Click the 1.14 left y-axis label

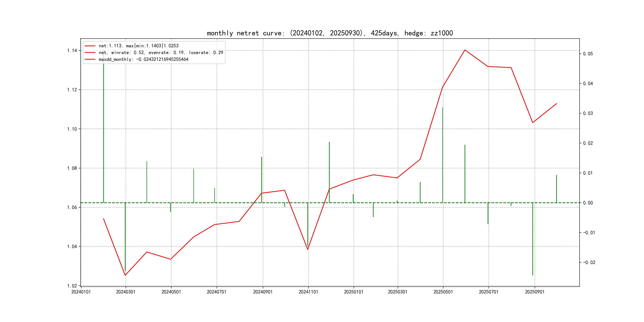pyautogui.click(x=72, y=50)
